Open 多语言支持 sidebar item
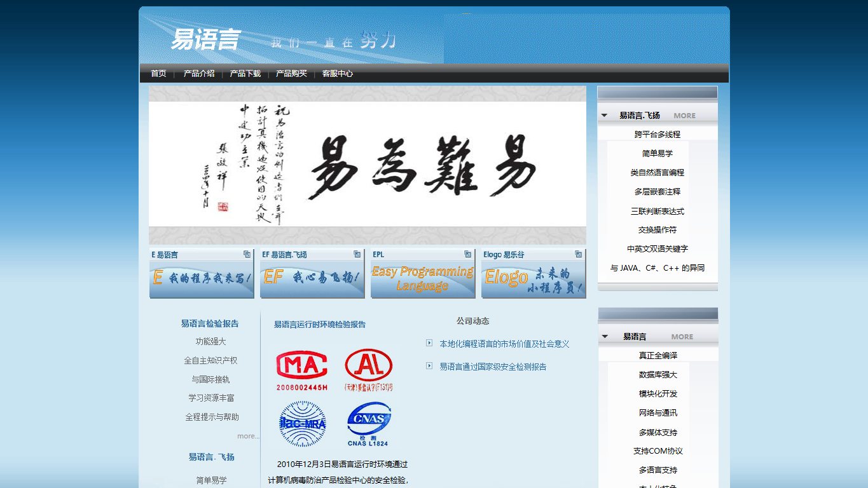This screenshot has height=488, width=868. (x=658, y=470)
